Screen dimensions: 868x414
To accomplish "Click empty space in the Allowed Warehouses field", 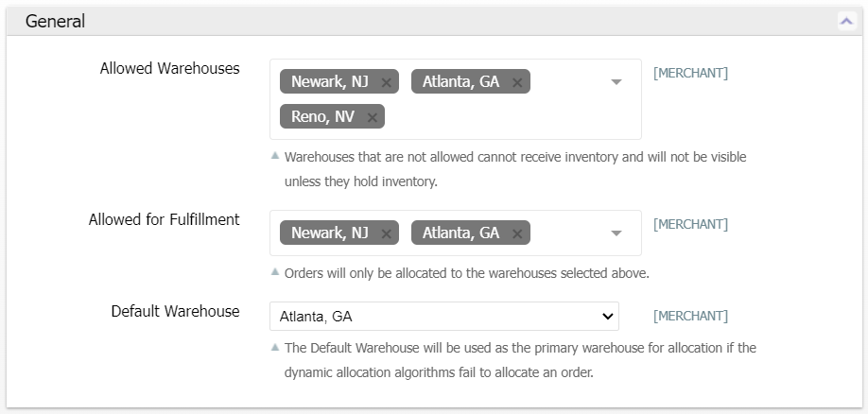I will coord(501,117).
